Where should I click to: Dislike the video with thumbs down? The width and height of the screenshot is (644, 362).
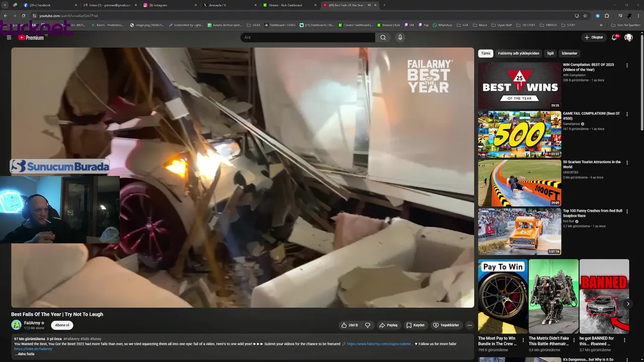pyautogui.click(x=368, y=325)
